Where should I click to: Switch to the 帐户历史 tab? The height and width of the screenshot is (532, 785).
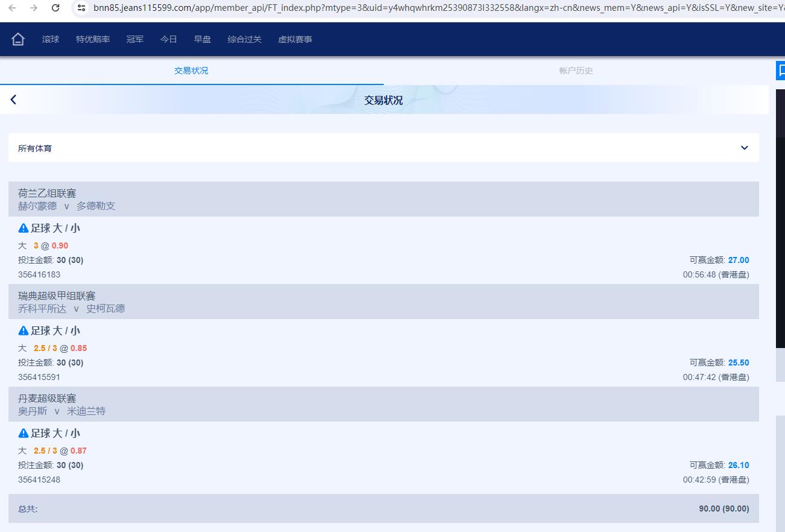point(576,71)
